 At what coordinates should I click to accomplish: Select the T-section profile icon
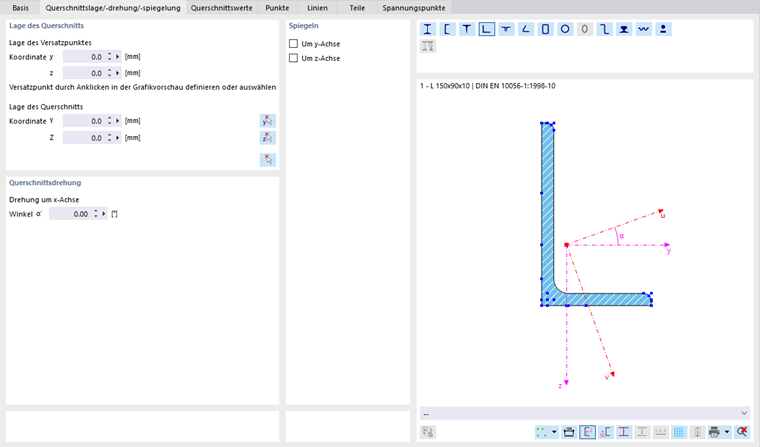point(467,29)
